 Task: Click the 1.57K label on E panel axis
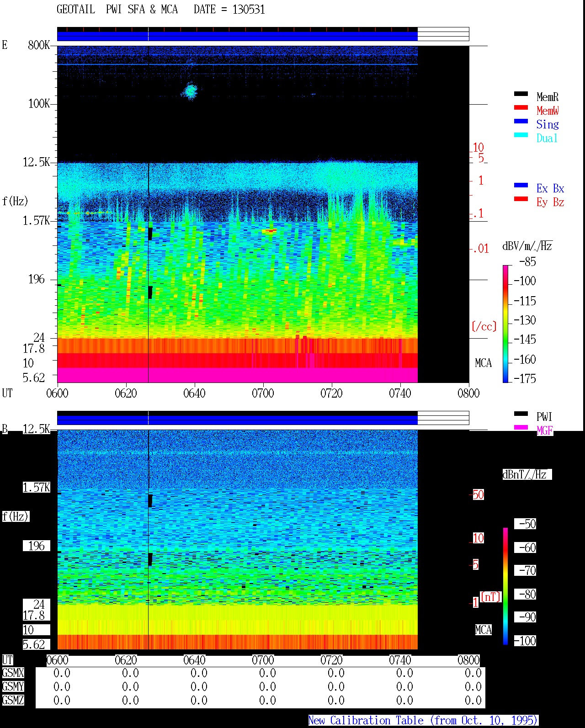coord(36,221)
